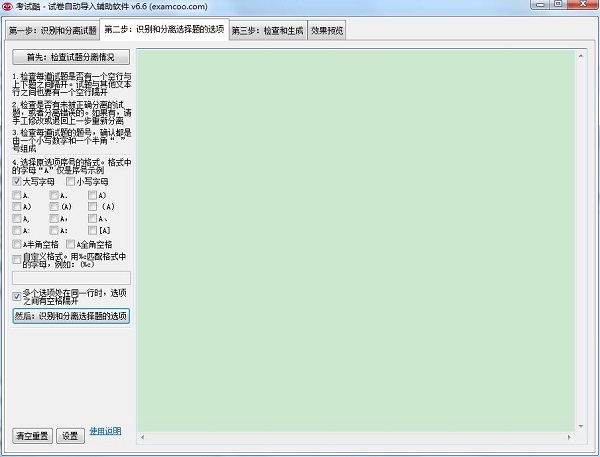Enable the 自定义格式 checkbox
This screenshot has width=600, height=457.
coord(17,258)
